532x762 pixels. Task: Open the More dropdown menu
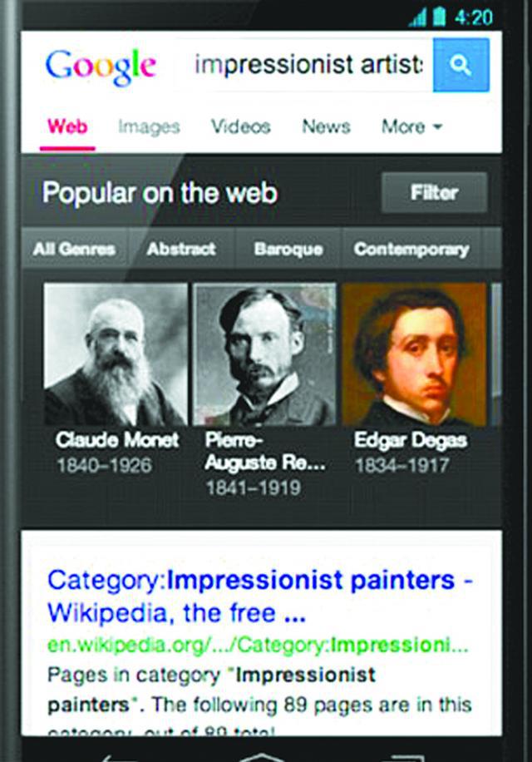pyautogui.click(x=411, y=126)
